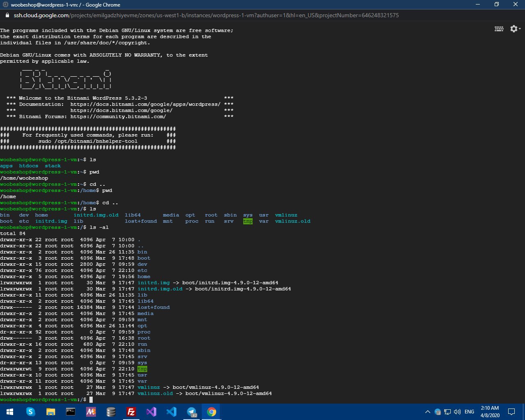The image size is (525, 420).
Task: Click the '680' size in the run row
Action: click(88, 344)
